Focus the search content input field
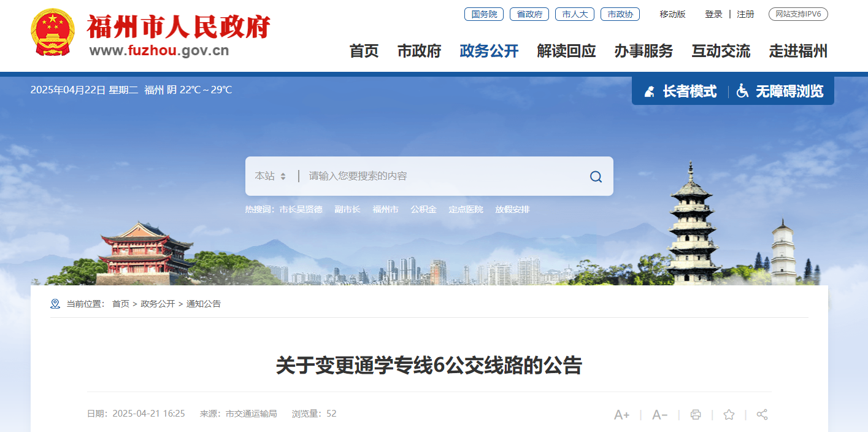Screen dimensions: 868x432 click(x=442, y=176)
